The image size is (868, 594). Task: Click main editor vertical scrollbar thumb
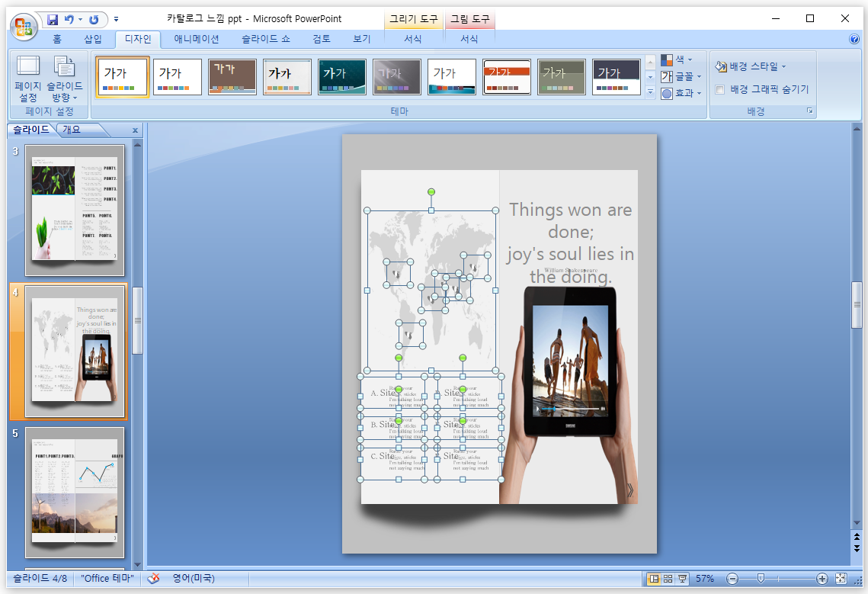[857, 305]
